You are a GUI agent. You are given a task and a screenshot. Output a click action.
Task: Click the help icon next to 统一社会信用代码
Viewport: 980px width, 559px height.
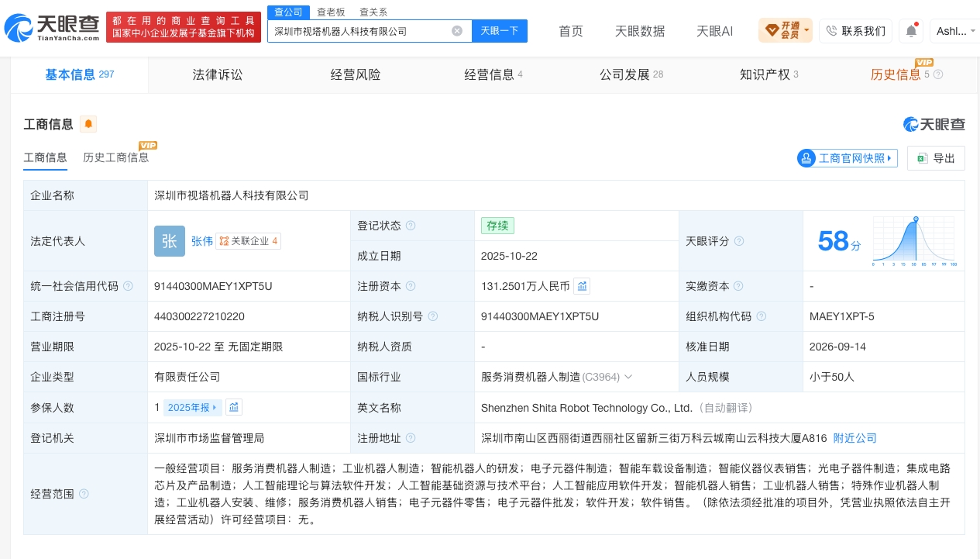pyautogui.click(x=127, y=286)
